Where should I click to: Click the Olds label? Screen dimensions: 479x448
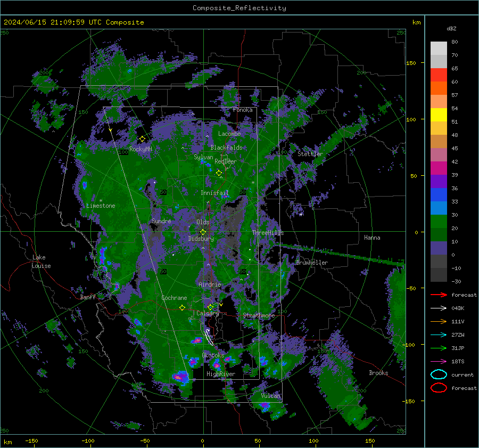[203, 222]
